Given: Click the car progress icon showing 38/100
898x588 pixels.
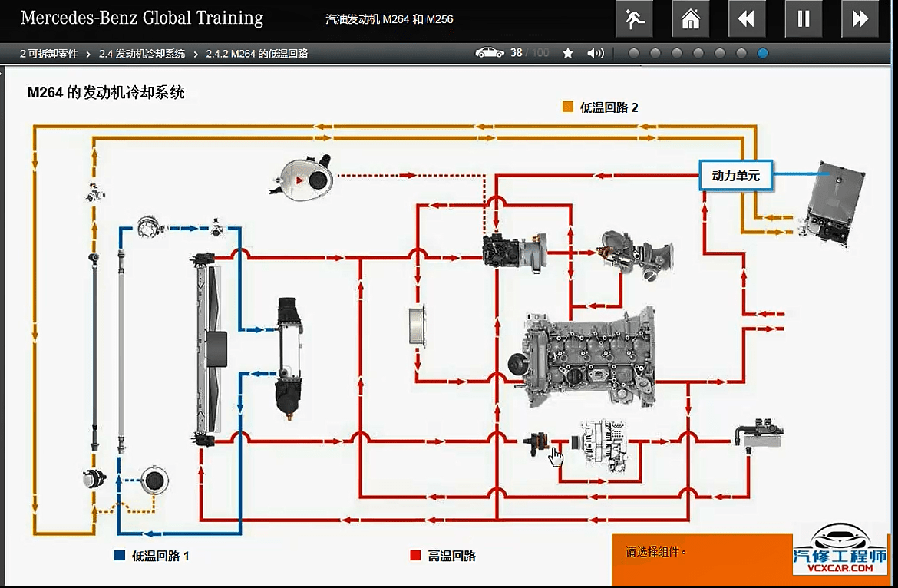Looking at the screenshot, I should (490, 53).
